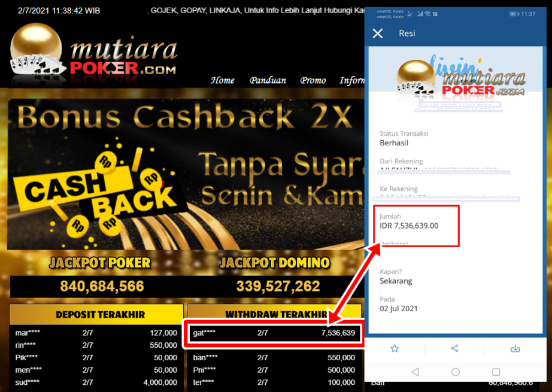552x392 pixels.
Task: Select deposit row rin**** 550,000
Action: pyautogui.click(x=96, y=345)
